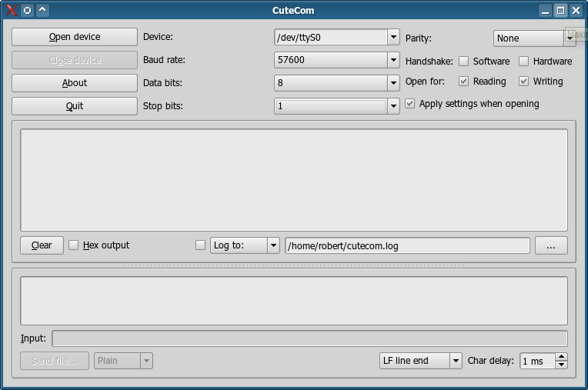Screen dimensions: 588x390
Task: Open the About dialog
Action: [74, 83]
